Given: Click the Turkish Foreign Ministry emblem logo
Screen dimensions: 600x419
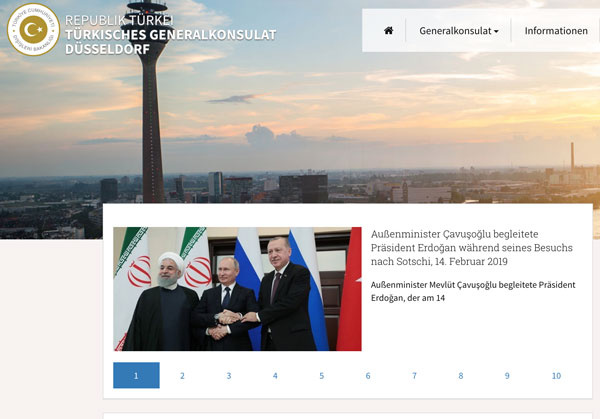Looking at the screenshot, I should tap(33, 30).
